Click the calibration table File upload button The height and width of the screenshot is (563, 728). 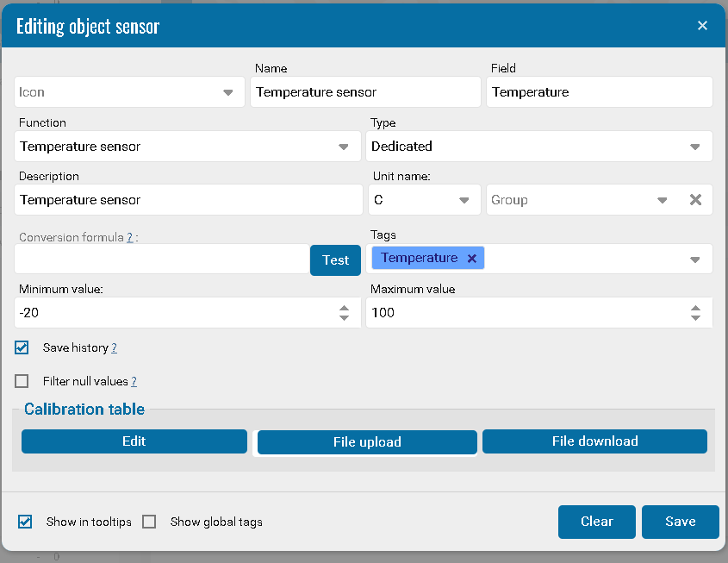tap(367, 442)
